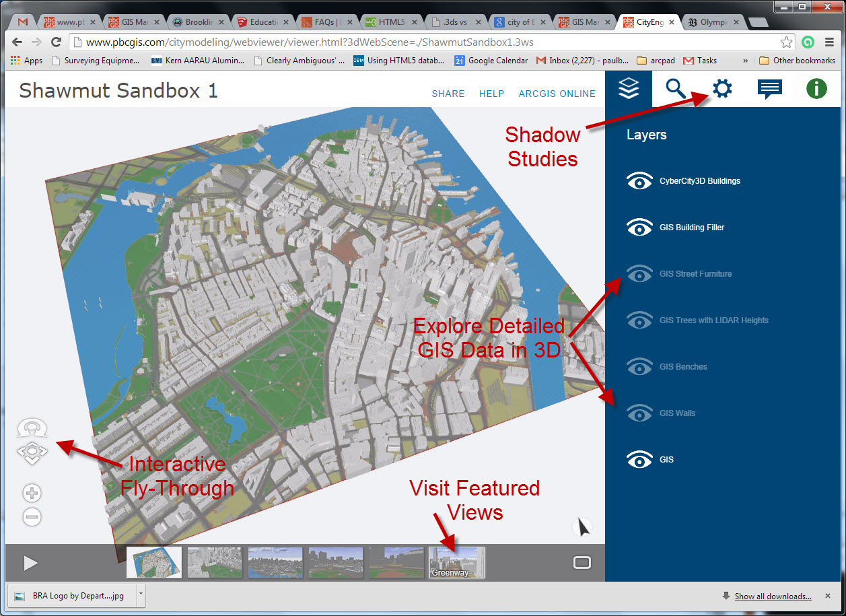The image size is (846, 616).
Task: Click the zoom out minus button
Action: pyautogui.click(x=32, y=517)
